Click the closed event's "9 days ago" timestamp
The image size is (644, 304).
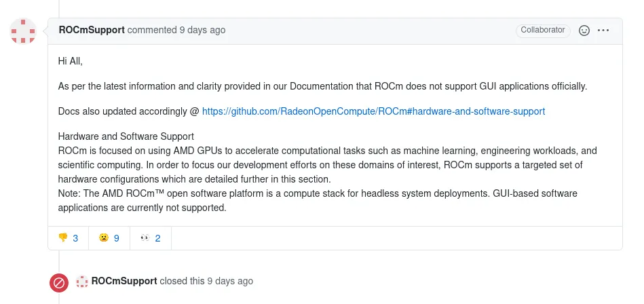[x=230, y=281]
